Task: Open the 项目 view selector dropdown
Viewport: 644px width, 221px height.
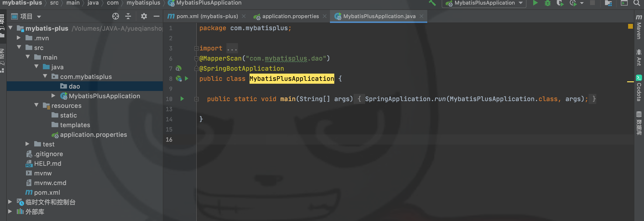Action: point(26,17)
